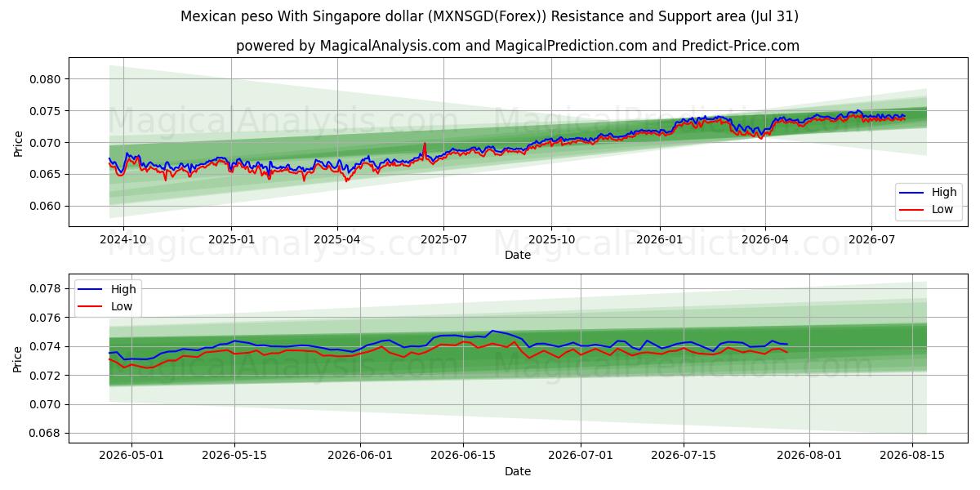The height and width of the screenshot is (490, 980).
Task: Click the 0.070 tick on top chart
Action: click(46, 143)
